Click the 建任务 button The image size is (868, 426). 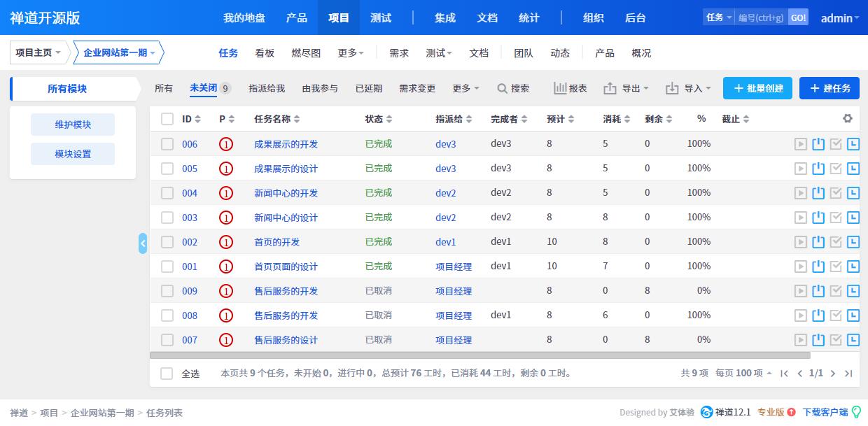pyautogui.click(x=829, y=88)
